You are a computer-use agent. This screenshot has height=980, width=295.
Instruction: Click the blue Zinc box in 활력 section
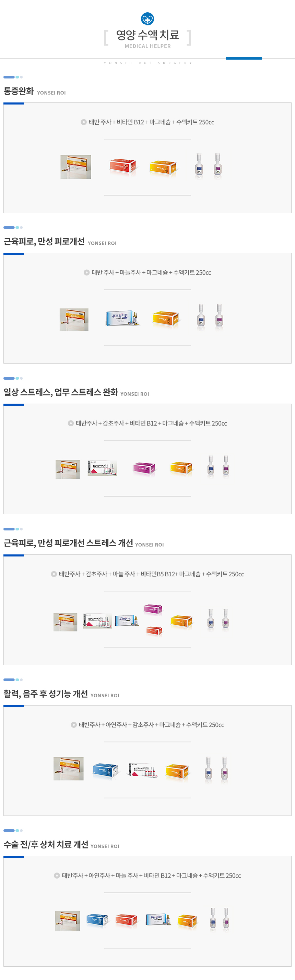point(105,771)
